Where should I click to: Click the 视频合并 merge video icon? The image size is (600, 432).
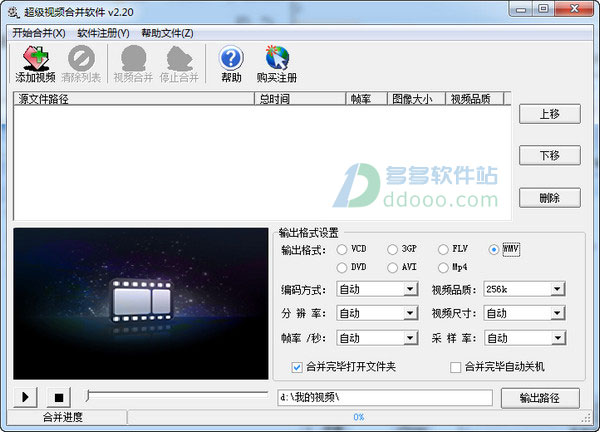click(x=133, y=64)
